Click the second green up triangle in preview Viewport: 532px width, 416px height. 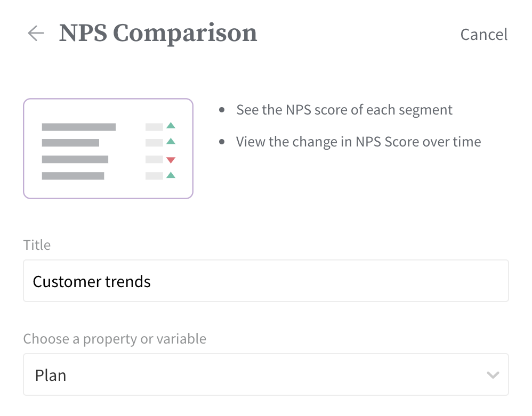click(171, 142)
